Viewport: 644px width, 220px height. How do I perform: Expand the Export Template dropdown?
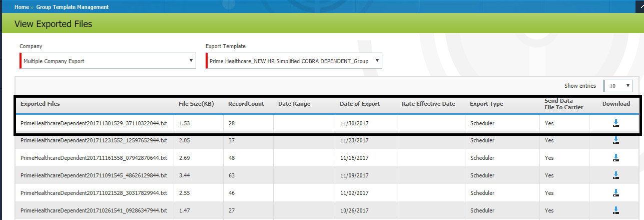[x=294, y=61]
